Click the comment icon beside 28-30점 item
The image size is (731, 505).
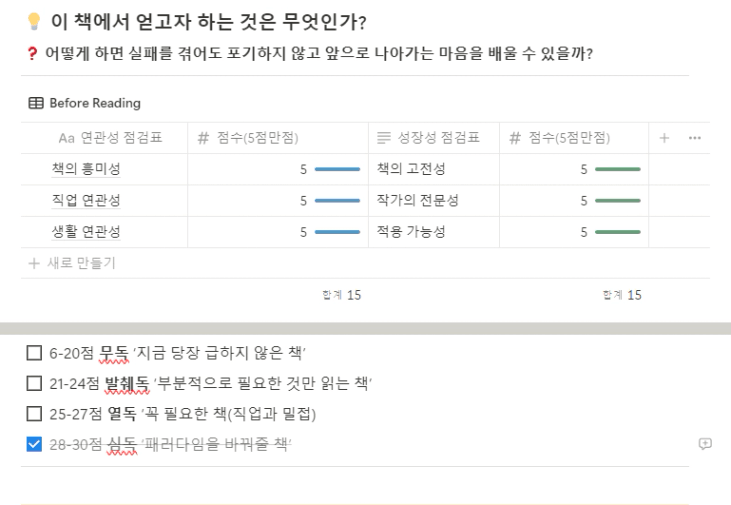(x=705, y=443)
